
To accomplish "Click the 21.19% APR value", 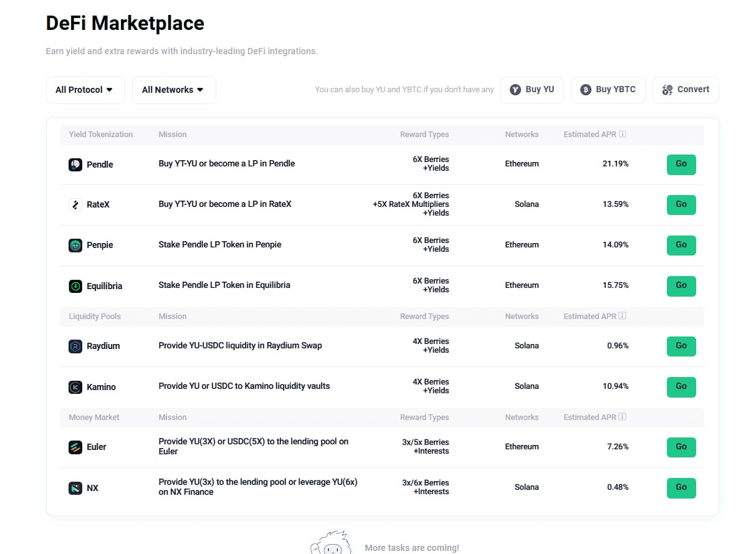I will [x=616, y=164].
